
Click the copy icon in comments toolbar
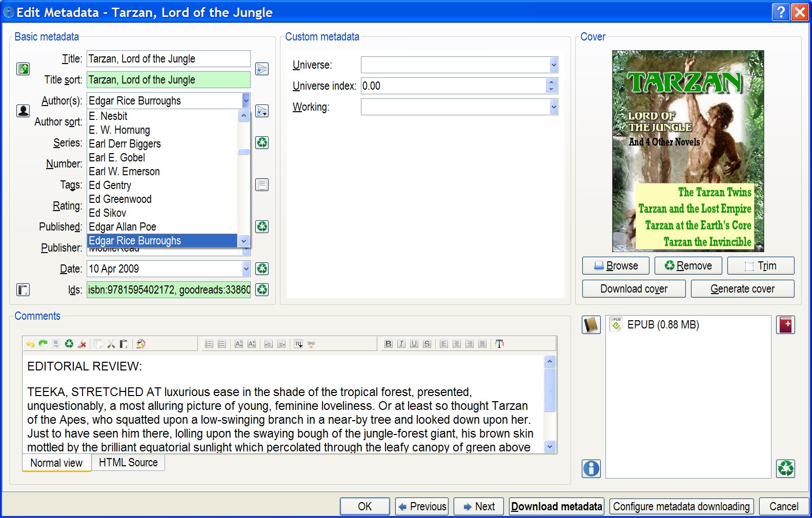98,344
